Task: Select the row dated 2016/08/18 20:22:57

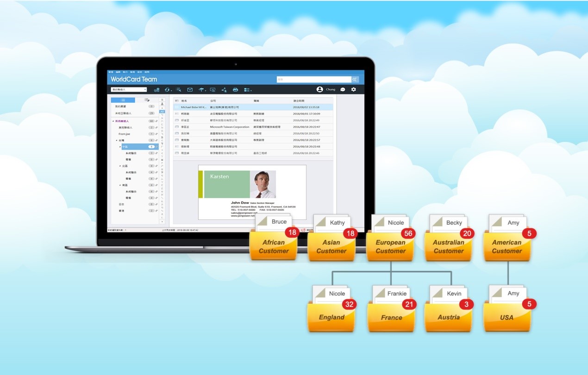Action: [x=253, y=140]
